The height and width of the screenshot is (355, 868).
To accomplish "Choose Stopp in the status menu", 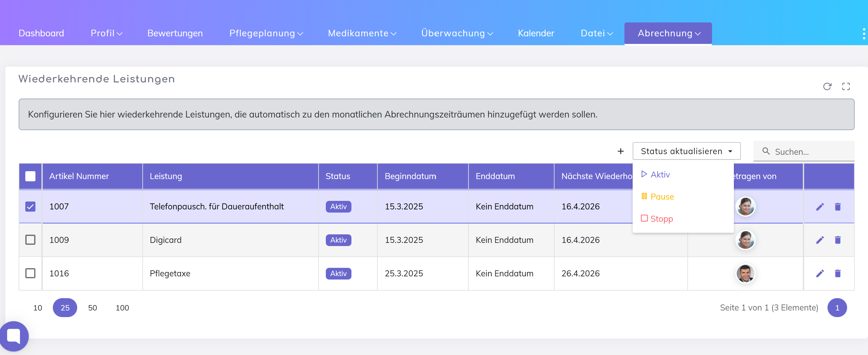I will pyautogui.click(x=661, y=219).
